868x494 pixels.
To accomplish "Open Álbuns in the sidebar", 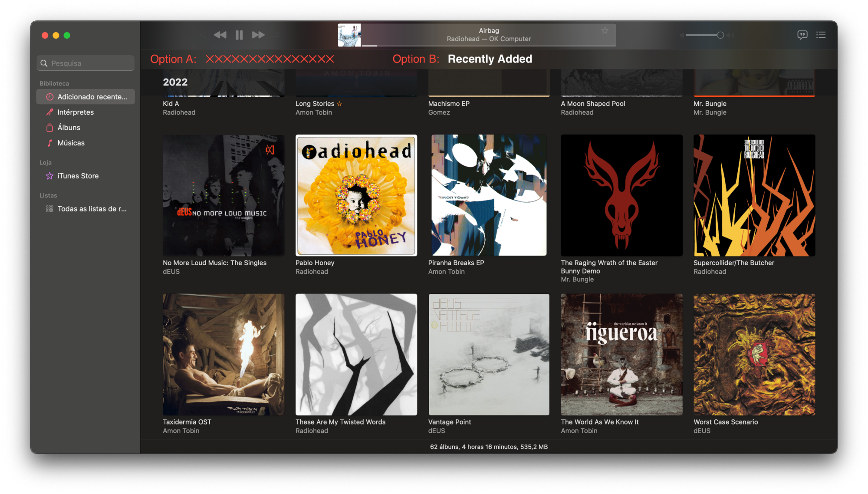I will [69, 128].
